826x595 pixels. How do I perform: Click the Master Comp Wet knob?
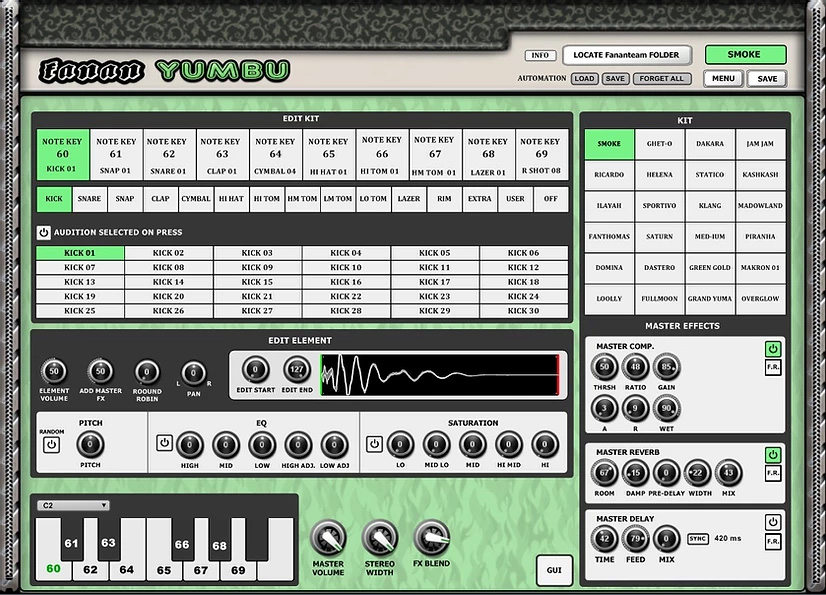(x=666, y=409)
